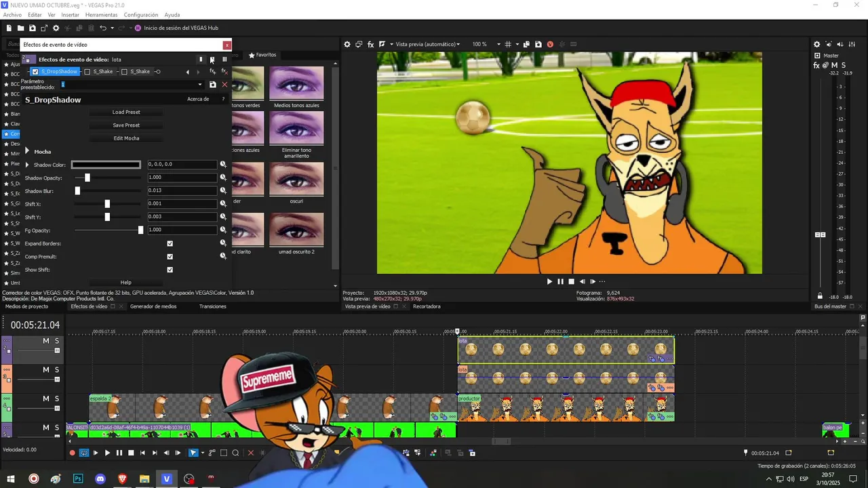Click the Shadow Color black swatch
Image resolution: width=868 pixels, height=488 pixels.
pos(106,165)
